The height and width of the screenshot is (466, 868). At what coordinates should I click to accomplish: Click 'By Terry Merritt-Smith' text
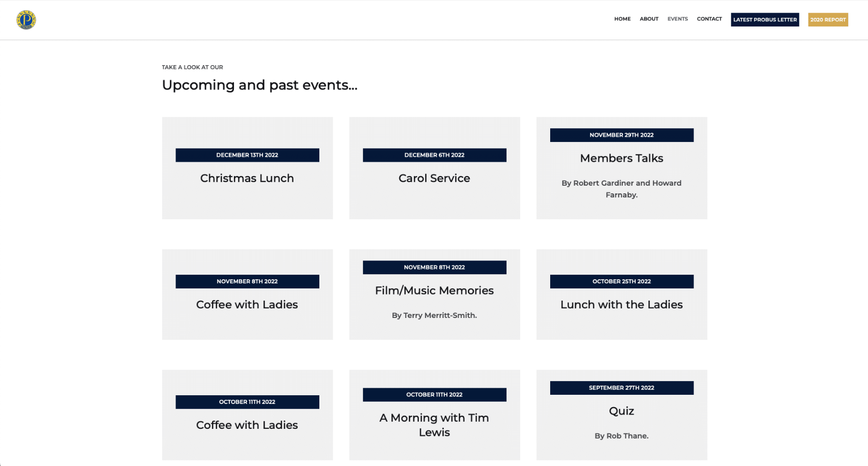coord(434,315)
